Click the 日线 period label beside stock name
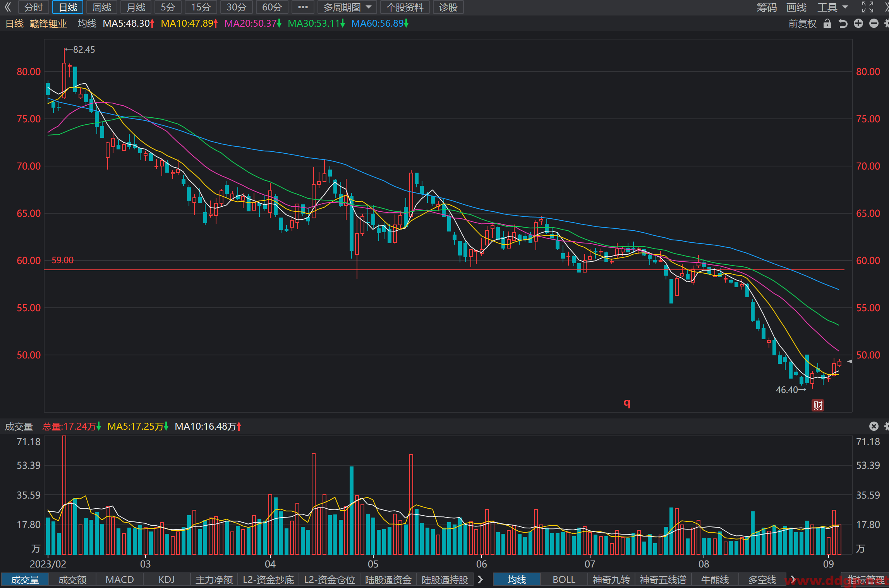889x588 pixels. tap(15, 24)
